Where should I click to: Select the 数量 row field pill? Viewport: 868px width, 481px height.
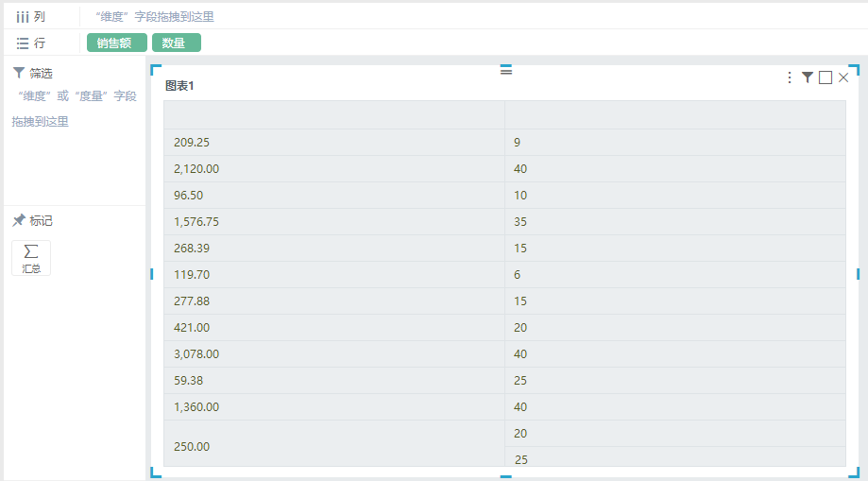point(177,43)
